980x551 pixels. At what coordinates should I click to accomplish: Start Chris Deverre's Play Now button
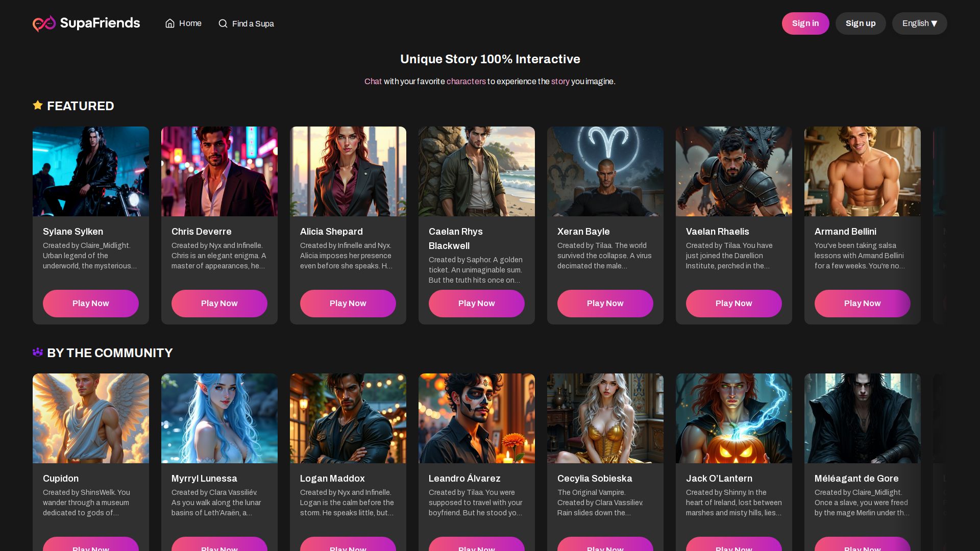[219, 304]
